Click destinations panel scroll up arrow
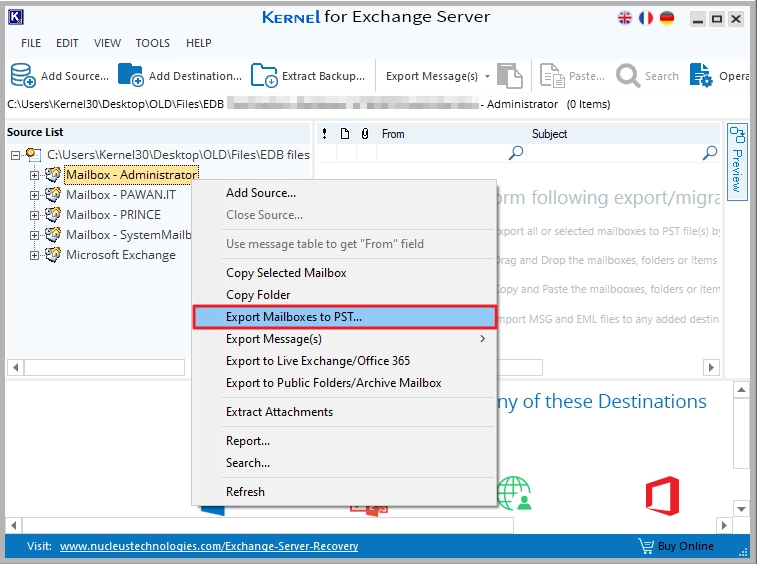The width and height of the screenshot is (757, 564). point(741,390)
